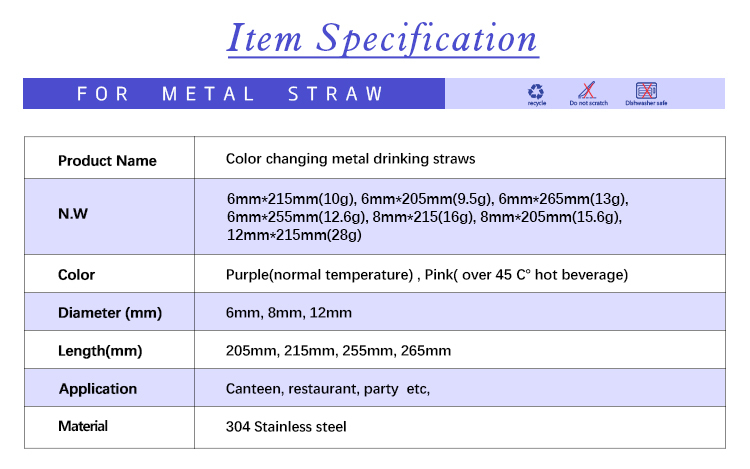Viewport: 750px width, 469px height.
Task: Click the 12mm*215mm(28g) weight entry
Action: 294,235
